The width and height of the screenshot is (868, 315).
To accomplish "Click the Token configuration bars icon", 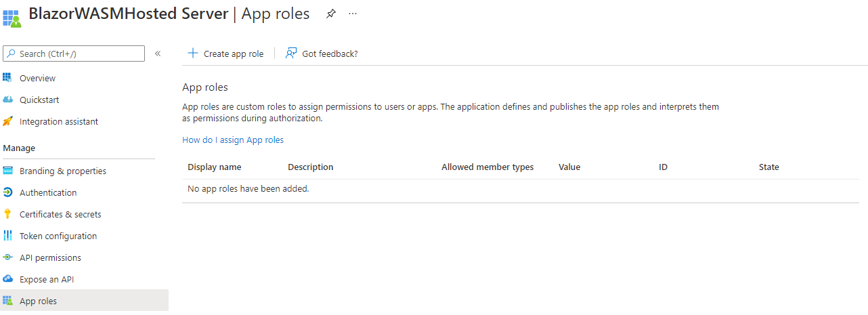I will tap(7, 236).
